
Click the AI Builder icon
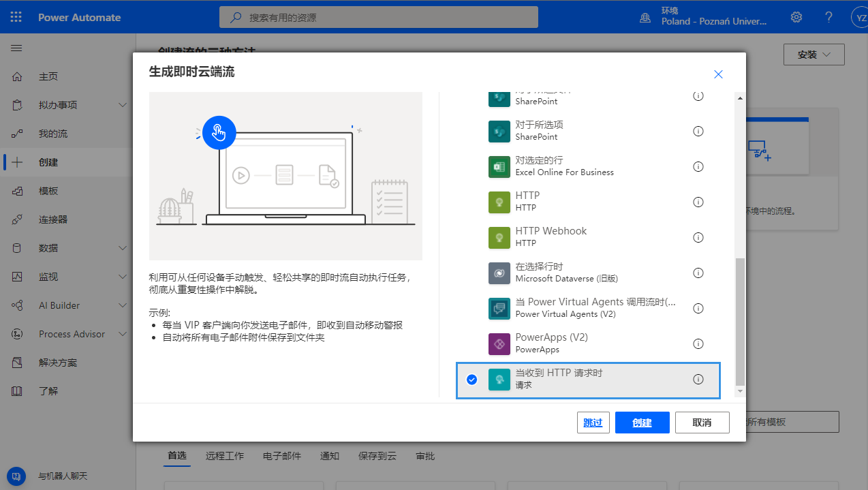[17, 305]
